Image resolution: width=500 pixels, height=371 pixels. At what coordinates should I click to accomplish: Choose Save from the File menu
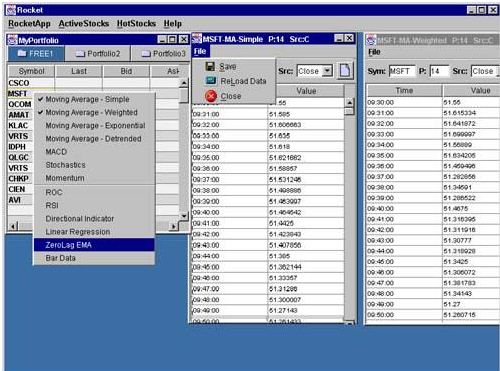(x=234, y=66)
